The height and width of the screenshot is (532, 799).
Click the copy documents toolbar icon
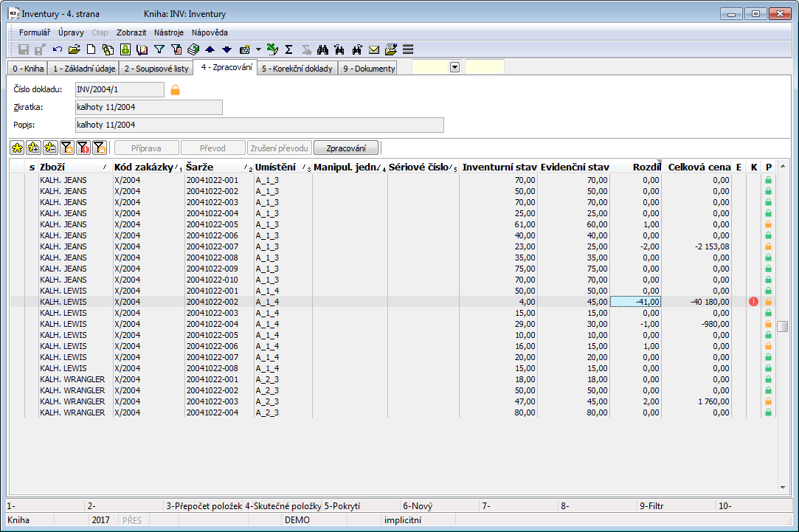(108, 49)
